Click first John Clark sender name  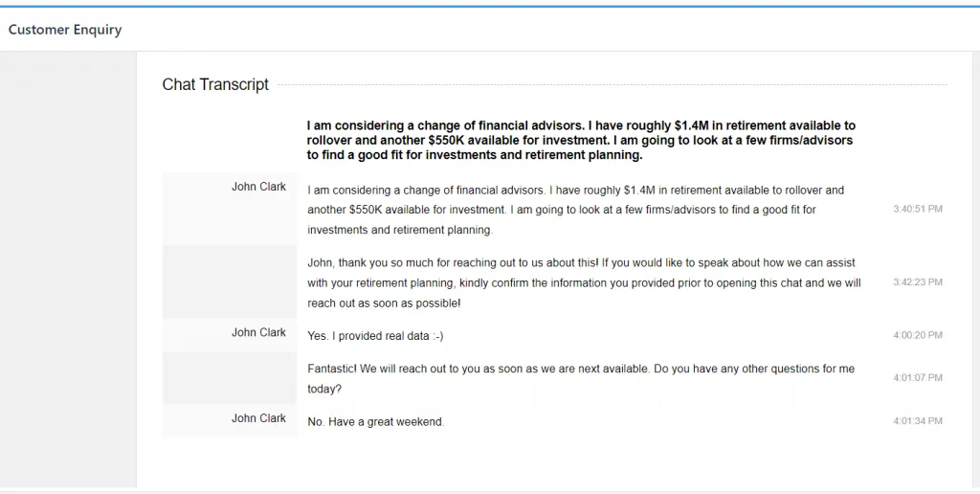click(258, 187)
